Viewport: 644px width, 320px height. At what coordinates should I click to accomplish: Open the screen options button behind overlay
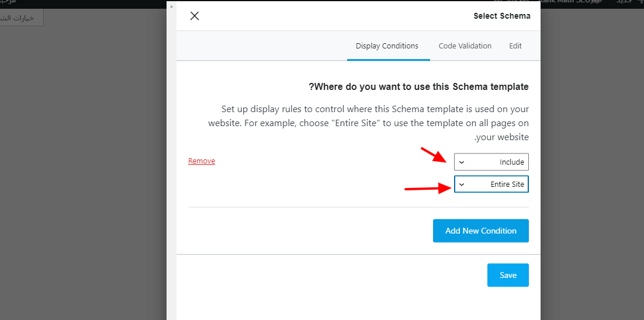[21, 18]
